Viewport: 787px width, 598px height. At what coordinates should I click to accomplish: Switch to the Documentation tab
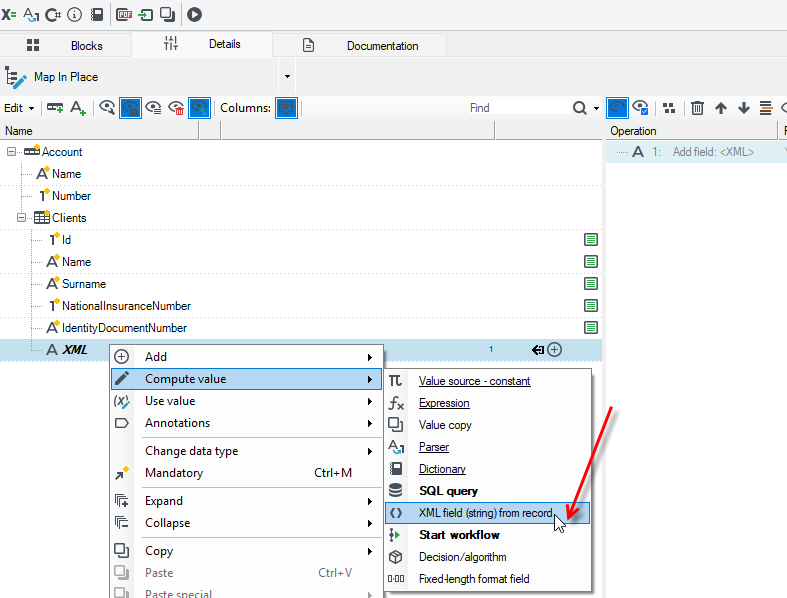coord(360,46)
